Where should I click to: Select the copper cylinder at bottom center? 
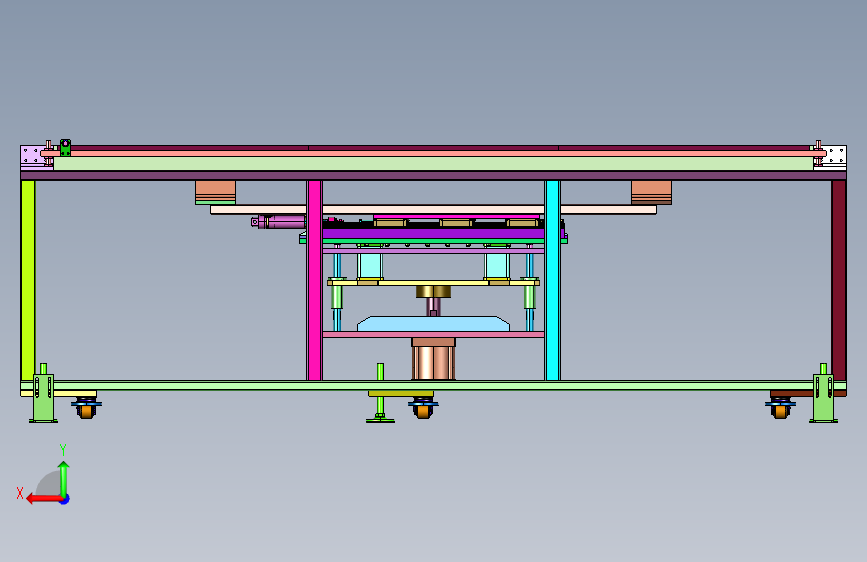tap(434, 359)
